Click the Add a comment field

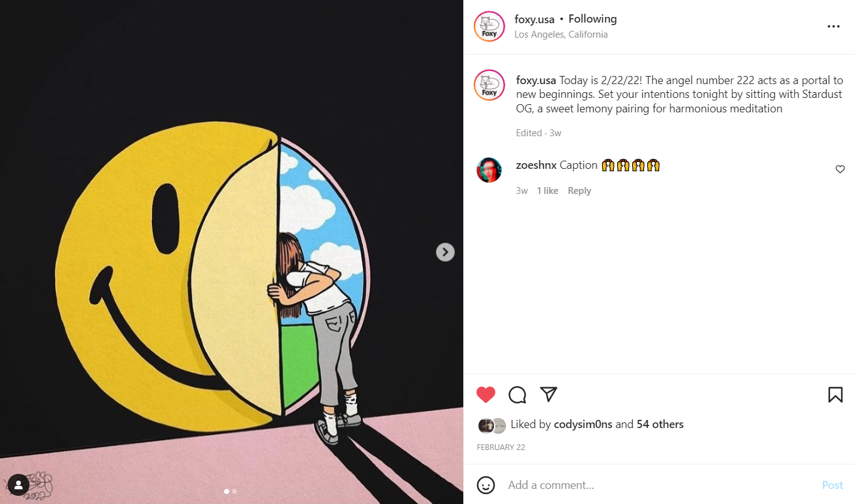659,485
